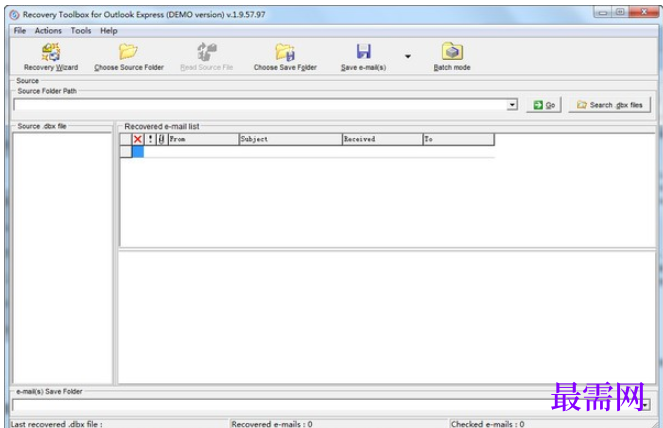663x428 pixels.
Task: Launch the Recovery Wizard tool
Action: point(51,57)
